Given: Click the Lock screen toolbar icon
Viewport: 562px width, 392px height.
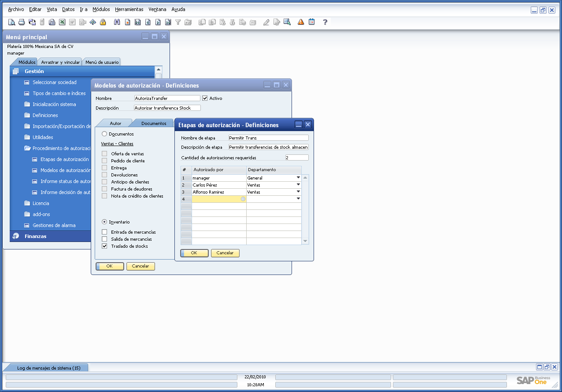Looking at the screenshot, I should pos(102,22).
